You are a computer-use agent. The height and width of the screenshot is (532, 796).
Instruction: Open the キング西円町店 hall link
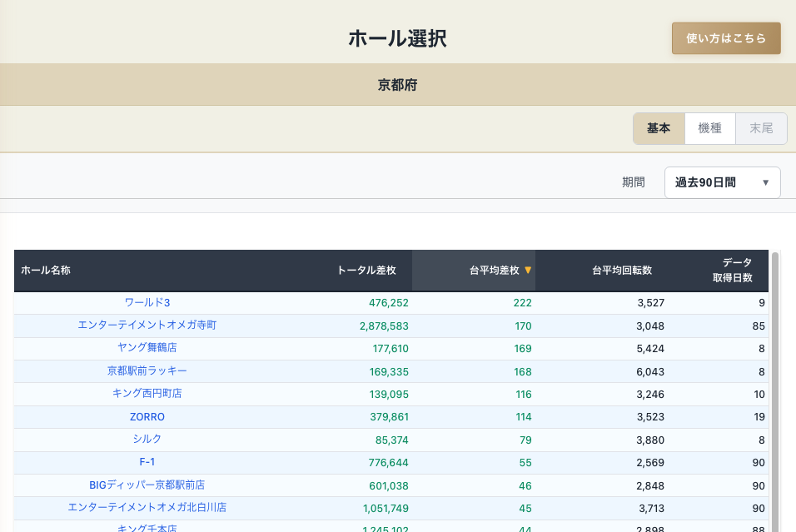(x=147, y=393)
